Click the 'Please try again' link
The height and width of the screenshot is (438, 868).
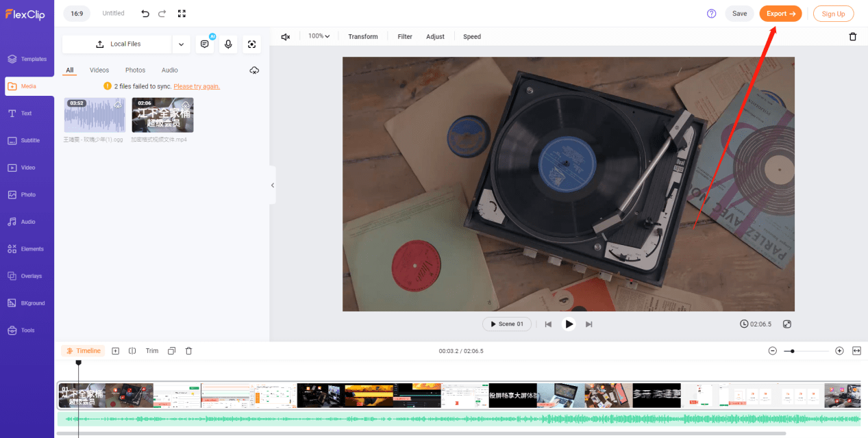click(x=197, y=86)
